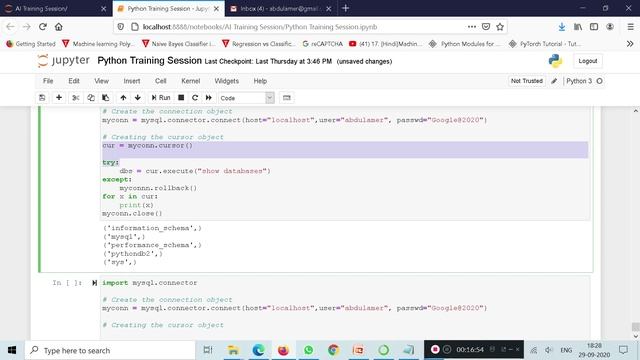Close the Python Training Session browser tab

click(216, 9)
